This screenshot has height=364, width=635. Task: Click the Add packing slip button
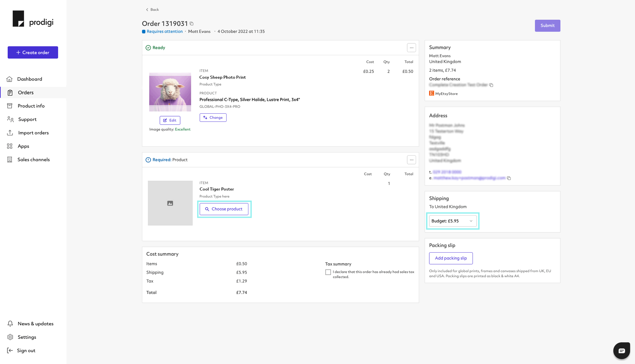[x=451, y=258]
